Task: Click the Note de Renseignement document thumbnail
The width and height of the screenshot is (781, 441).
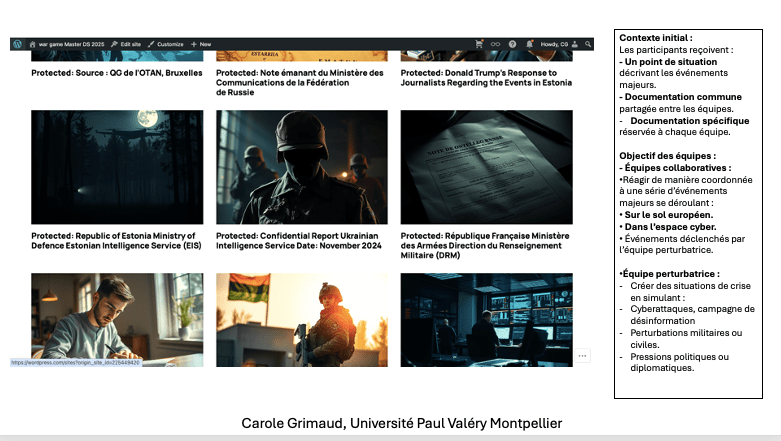Action: (x=486, y=167)
